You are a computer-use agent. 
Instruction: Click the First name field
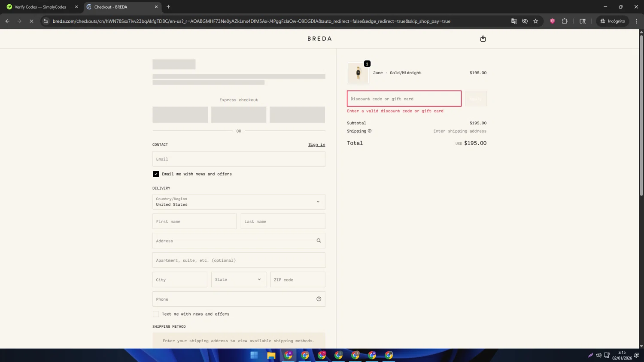[194, 221]
